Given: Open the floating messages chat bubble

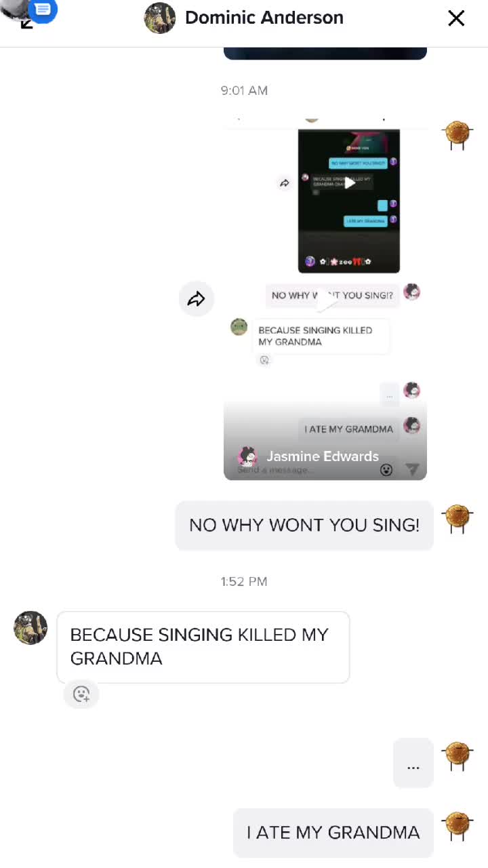Looking at the screenshot, I should coord(42,9).
